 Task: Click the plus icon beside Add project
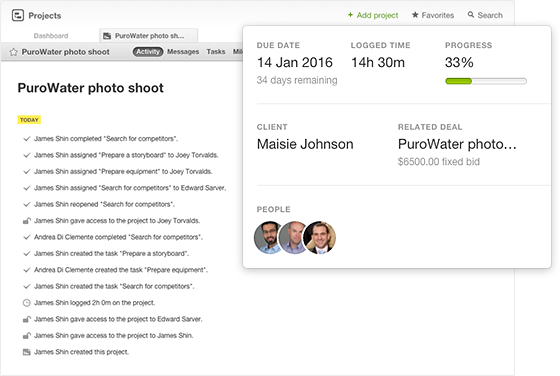[x=350, y=15]
